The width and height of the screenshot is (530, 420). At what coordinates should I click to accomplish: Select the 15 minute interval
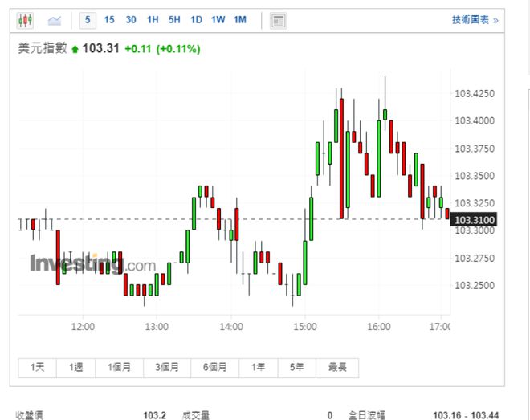click(109, 20)
